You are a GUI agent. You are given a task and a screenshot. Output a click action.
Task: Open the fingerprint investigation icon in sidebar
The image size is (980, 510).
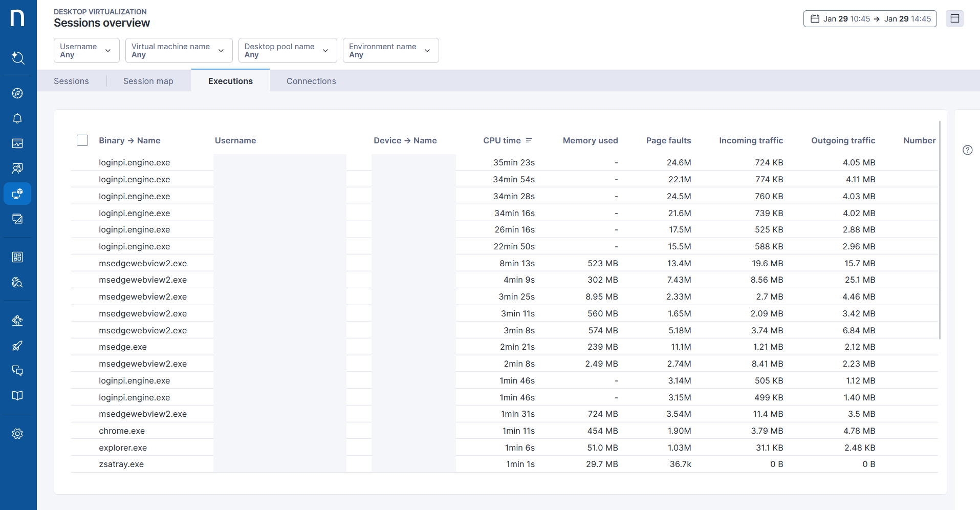(17, 282)
